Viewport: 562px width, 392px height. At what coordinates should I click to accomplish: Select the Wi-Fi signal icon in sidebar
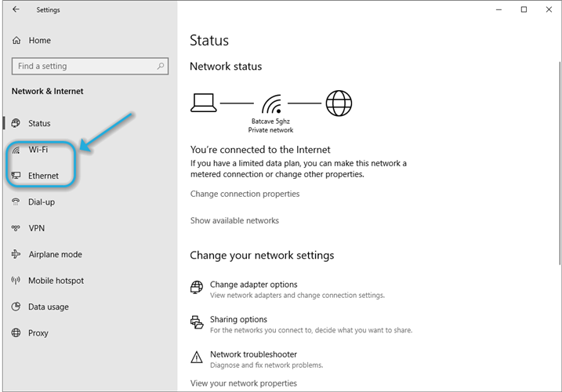pos(16,150)
